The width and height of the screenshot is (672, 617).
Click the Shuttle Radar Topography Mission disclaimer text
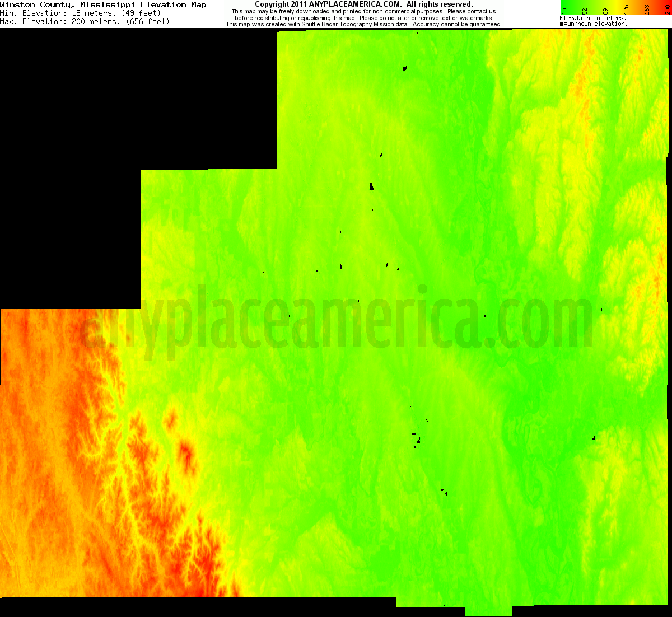(364, 24)
